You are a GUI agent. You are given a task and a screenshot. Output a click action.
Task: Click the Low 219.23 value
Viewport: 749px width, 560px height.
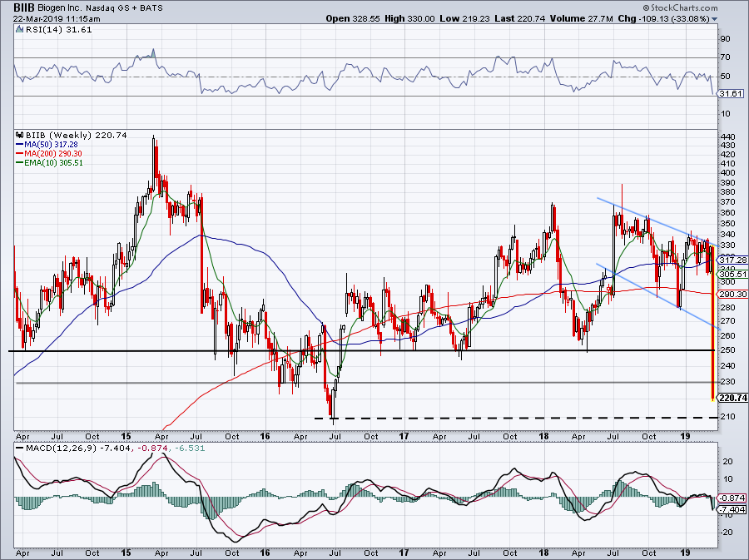464,18
